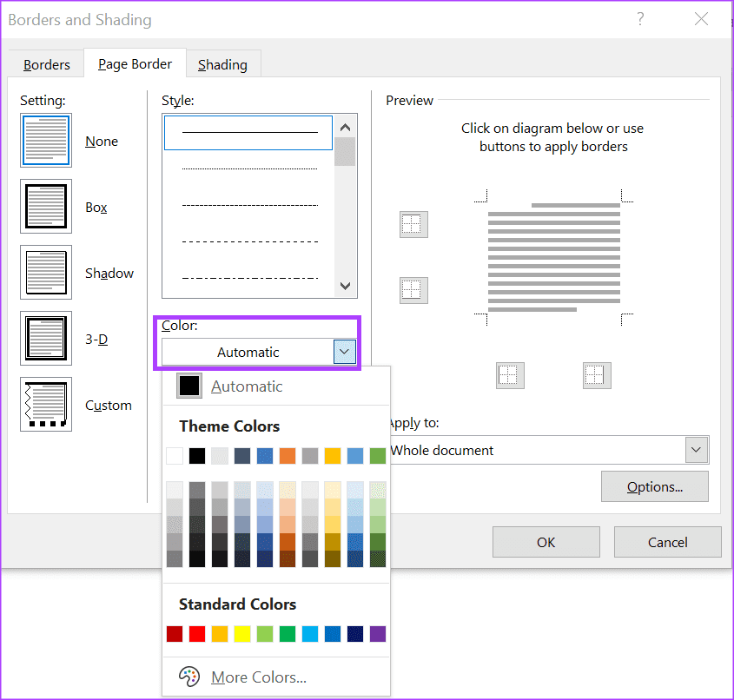Click the OK button
Screen dimensions: 734x700
click(546, 542)
